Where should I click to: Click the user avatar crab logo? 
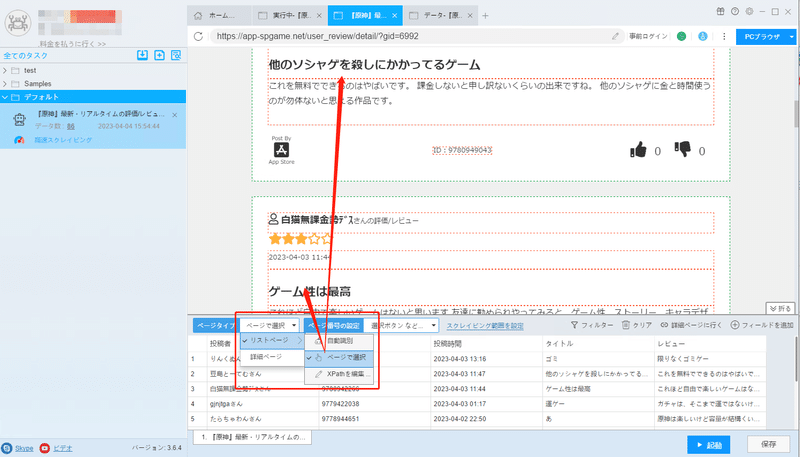[18, 22]
